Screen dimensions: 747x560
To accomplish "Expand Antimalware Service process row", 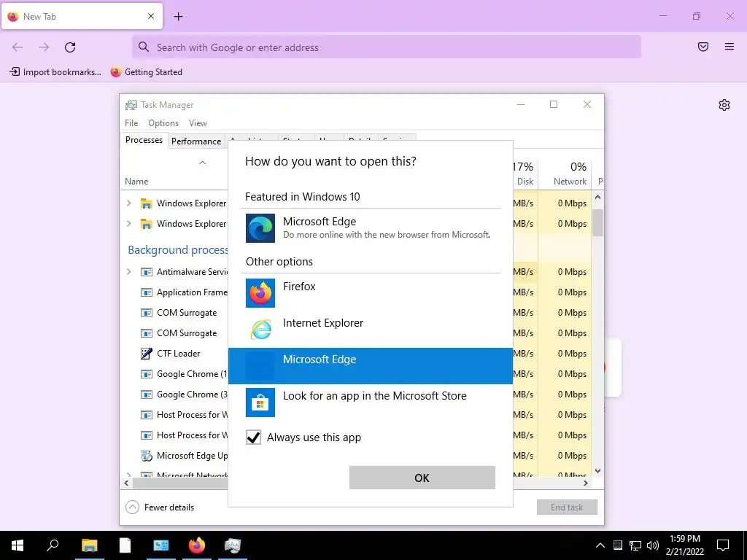I will point(128,271).
